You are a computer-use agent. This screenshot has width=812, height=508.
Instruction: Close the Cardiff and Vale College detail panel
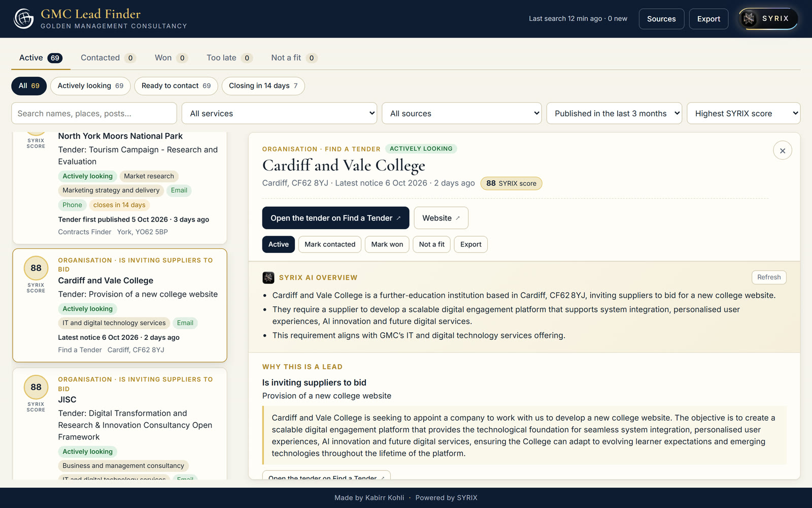[782, 150]
